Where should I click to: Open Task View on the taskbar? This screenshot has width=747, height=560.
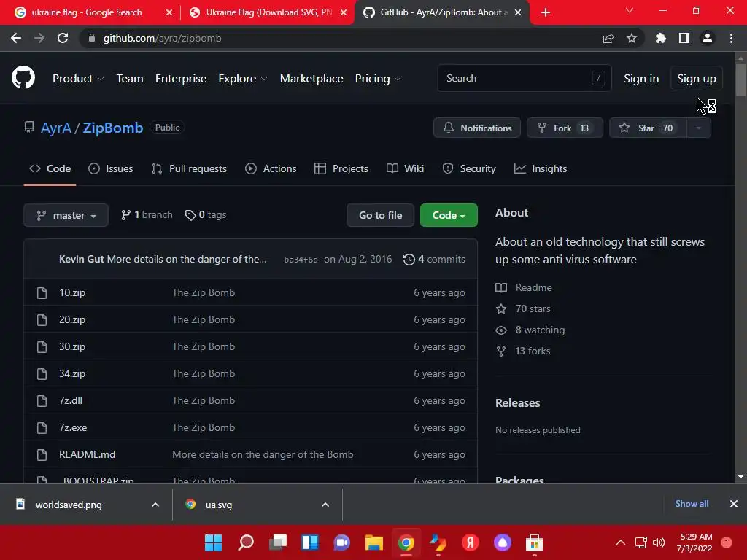click(278, 542)
